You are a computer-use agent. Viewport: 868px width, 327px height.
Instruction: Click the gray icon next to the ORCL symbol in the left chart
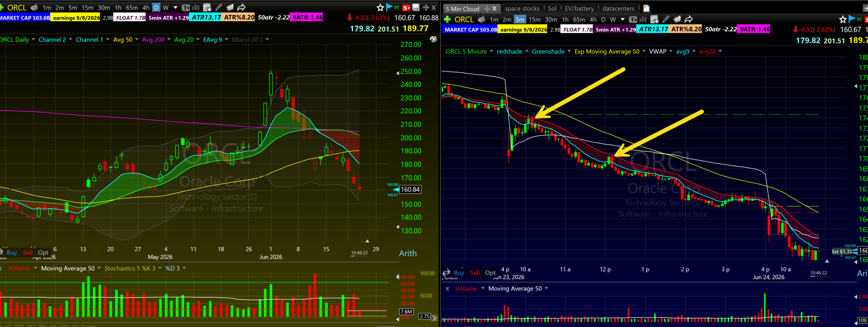click(x=34, y=7)
